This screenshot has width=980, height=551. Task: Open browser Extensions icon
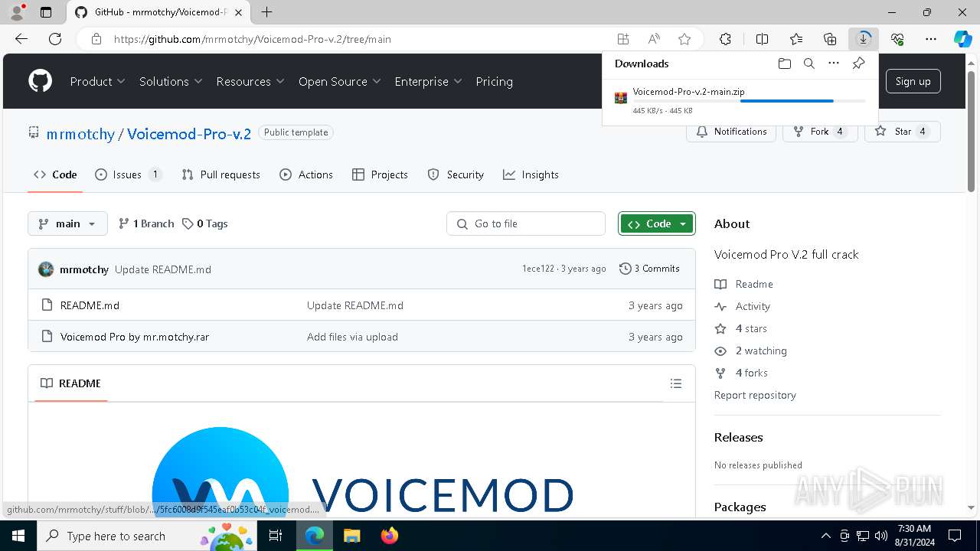pyautogui.click(x=725, y=39)
